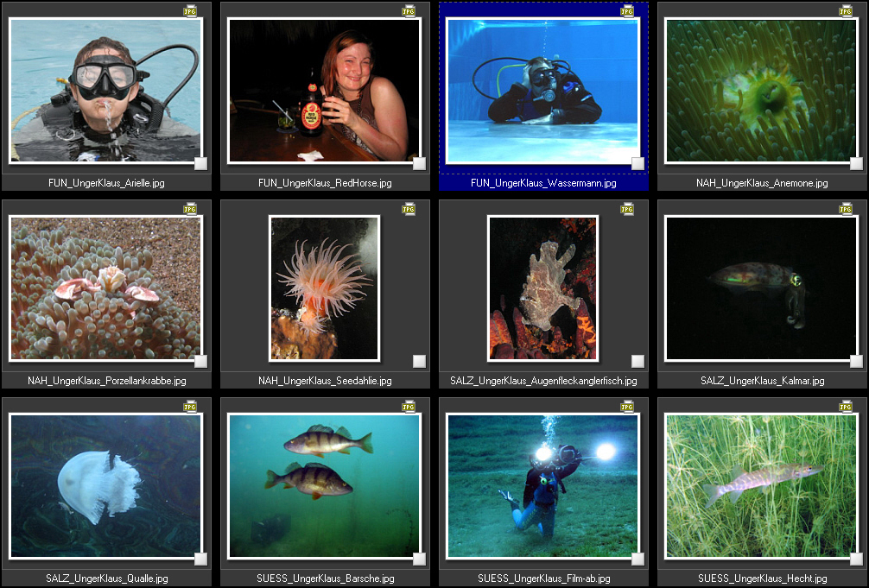This screenshot has height=588, width=869.
Task: Click the JPG badge above the Qualle thumbnail
Action: click(190, 407)
